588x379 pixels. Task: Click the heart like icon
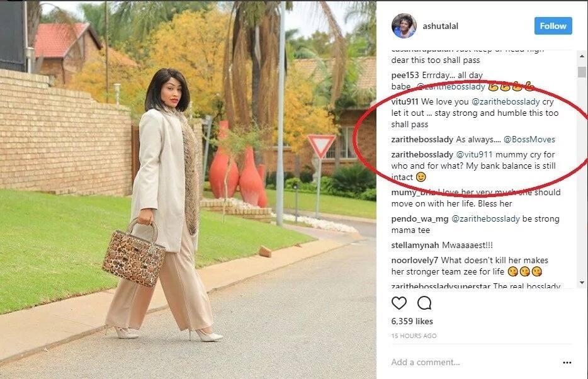click(399, 303)
